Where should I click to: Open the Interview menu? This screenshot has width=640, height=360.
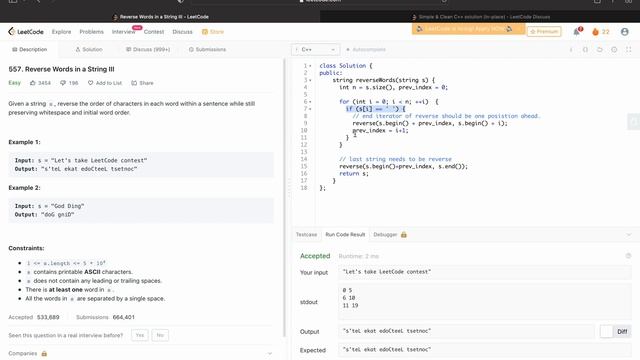[x=123, y=31]
